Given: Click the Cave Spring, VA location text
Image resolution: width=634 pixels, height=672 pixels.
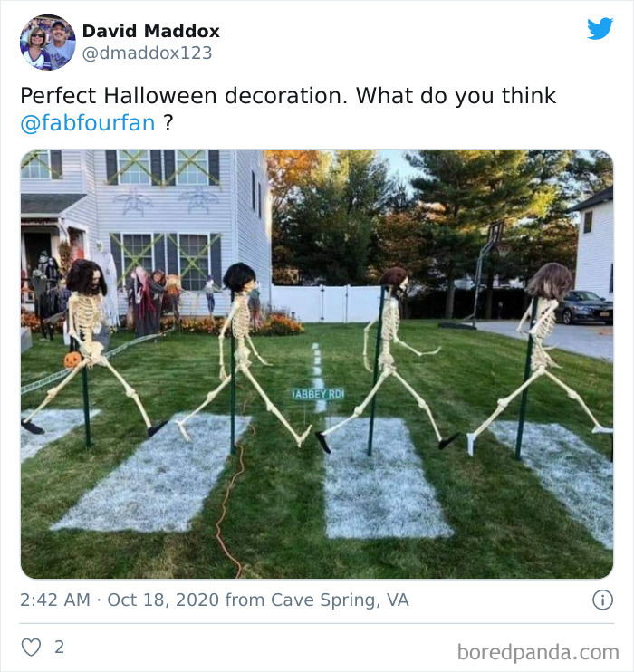Looking at the screenshot, I should [340, 600].
